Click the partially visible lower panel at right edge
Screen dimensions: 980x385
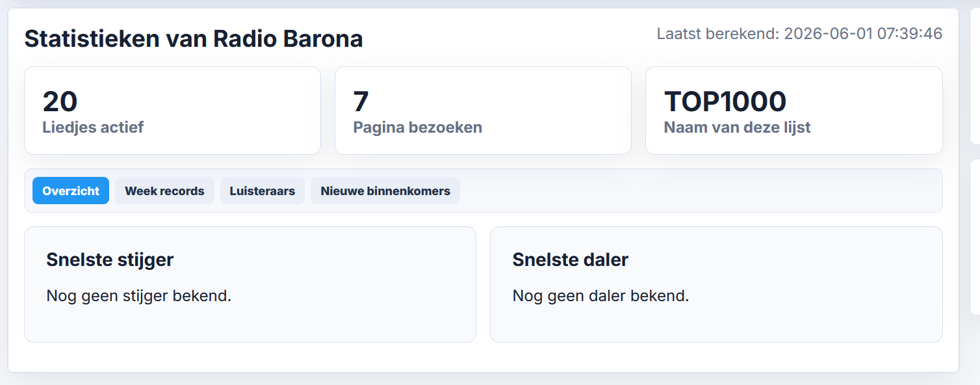975,237
